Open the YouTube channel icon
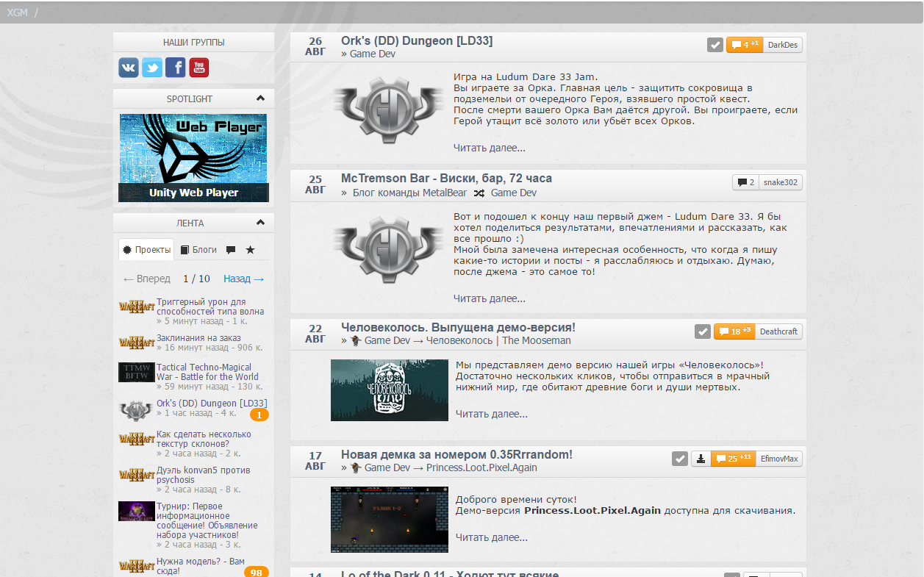 pyautogui.click(x=199, y=68)
